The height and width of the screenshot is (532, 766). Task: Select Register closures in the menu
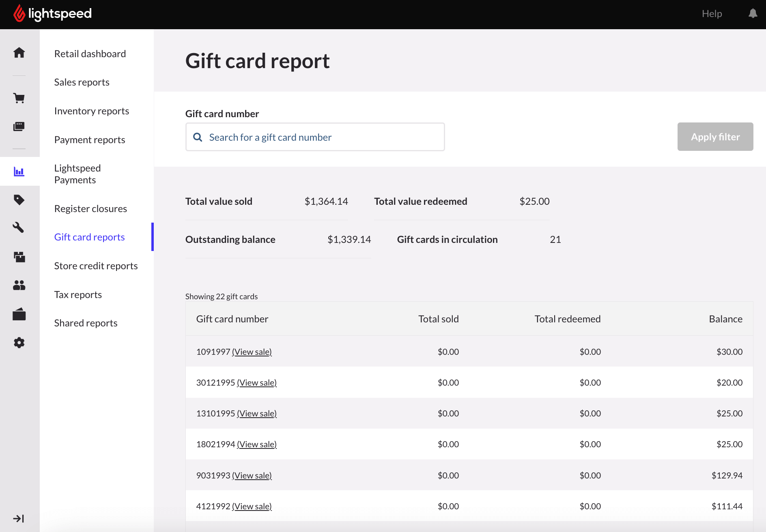pyautogui.click(x=90, y=209)
